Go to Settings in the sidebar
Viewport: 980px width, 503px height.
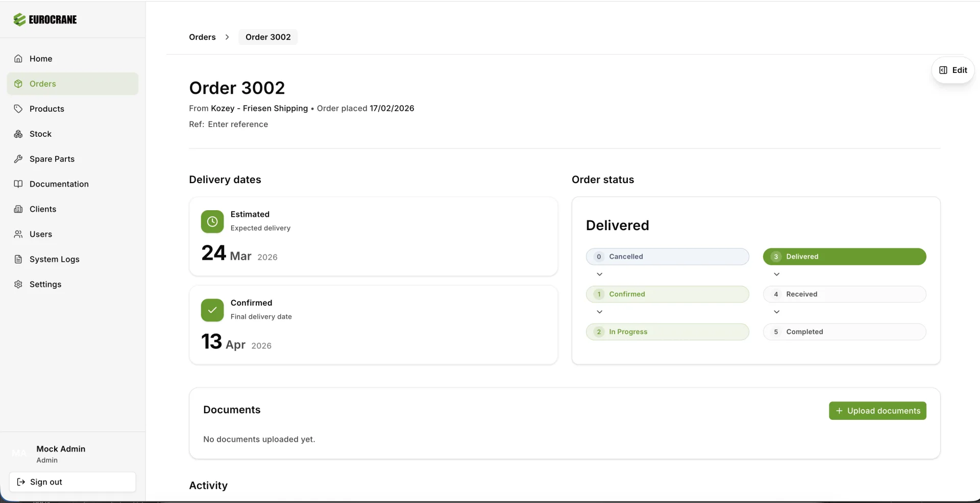tap(45, 284)
